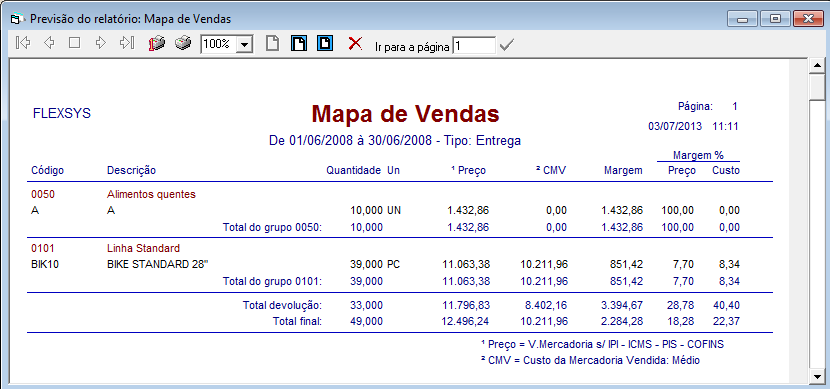830x389 pixels.
Task: Click footnote '¹ Preço = V.Mercadoria s/ IPI'
Action: tap(602, 344)
